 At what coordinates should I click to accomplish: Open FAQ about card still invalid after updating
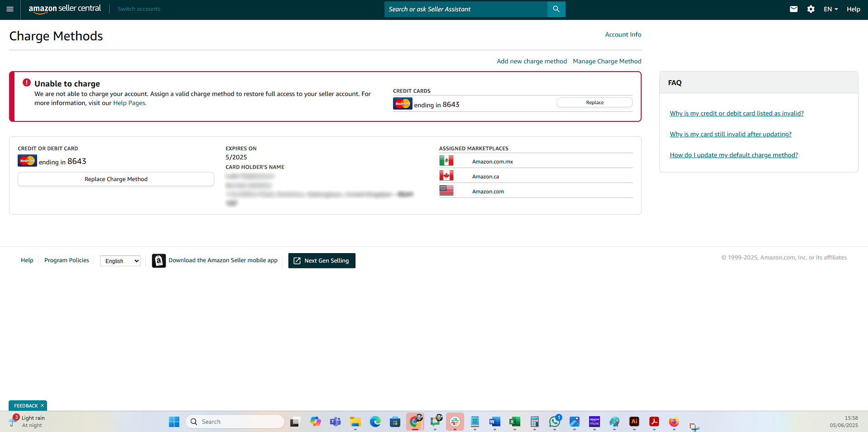point(730,134)
